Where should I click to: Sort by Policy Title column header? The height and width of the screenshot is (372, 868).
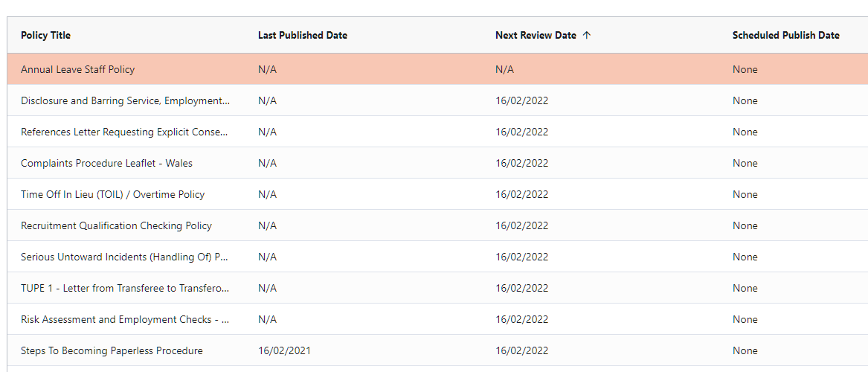point(46,35)
